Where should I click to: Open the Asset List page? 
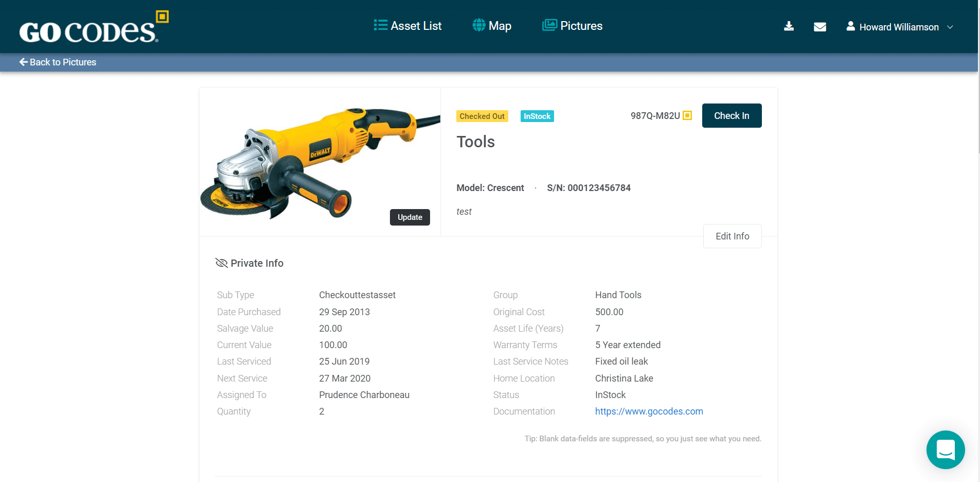(x=407, y=26)
